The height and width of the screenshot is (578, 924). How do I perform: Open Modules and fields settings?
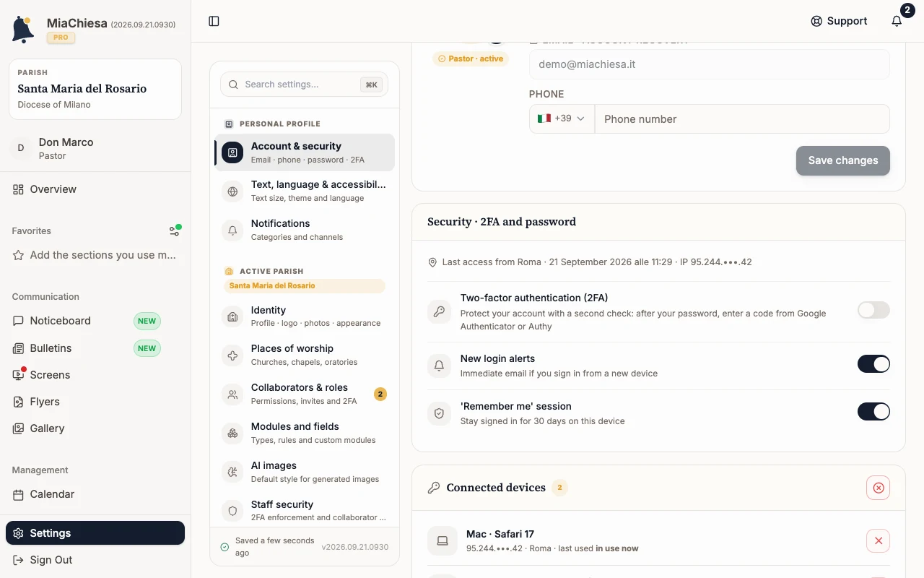(x=305, y=433)
